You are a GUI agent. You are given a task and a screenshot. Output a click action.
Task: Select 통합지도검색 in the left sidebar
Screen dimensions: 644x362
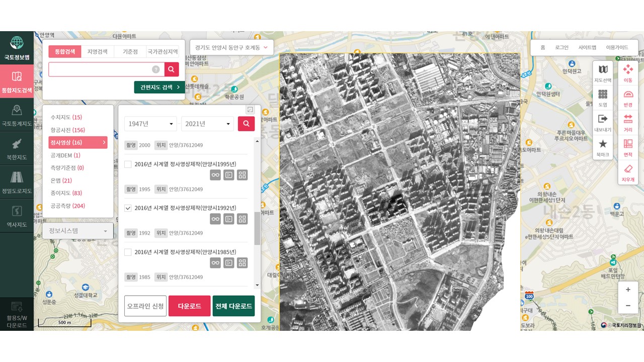pos(17,81)
